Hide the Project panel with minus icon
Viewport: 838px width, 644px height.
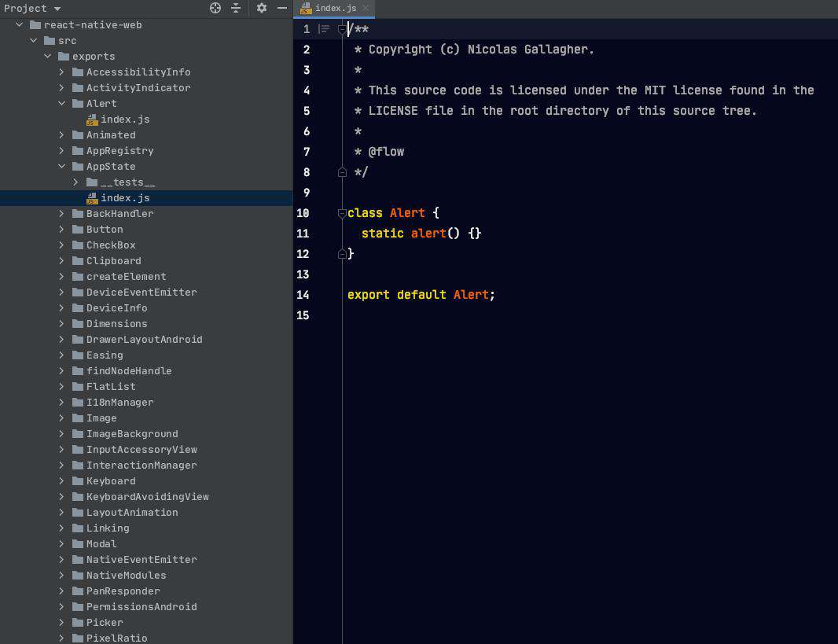click(282, 8)
